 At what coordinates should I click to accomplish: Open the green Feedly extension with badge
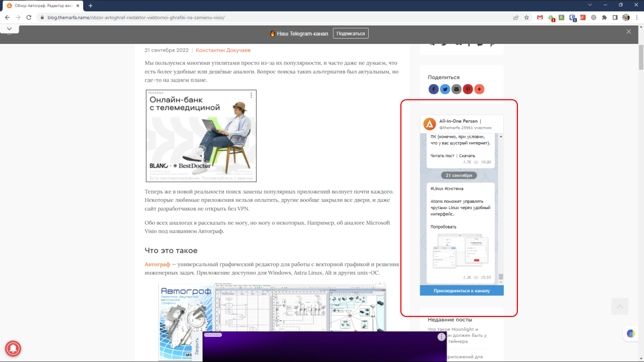551,17
